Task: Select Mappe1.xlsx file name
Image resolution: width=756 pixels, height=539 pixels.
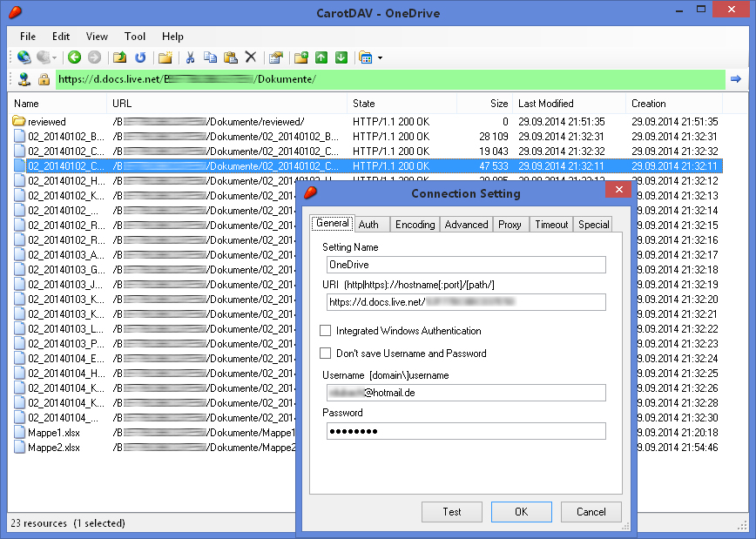Action: (x=54, y=433)
